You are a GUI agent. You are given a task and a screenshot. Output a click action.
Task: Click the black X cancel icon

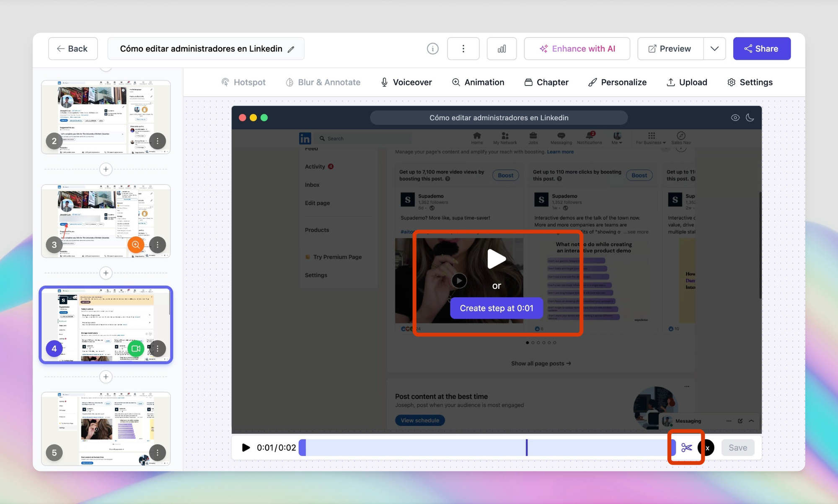(707, 448)
